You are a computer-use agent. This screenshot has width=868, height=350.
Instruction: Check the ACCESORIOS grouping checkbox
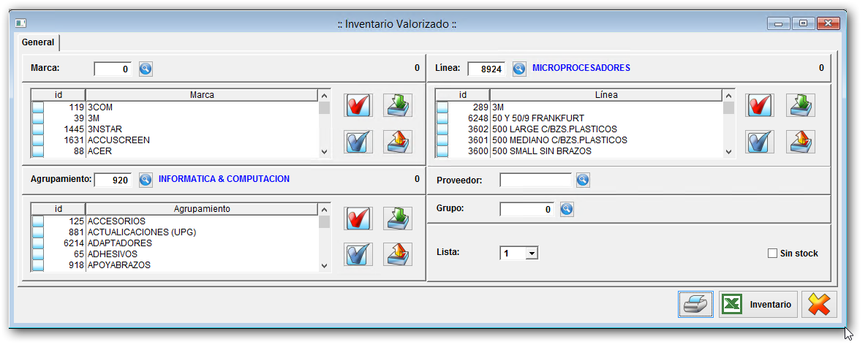tap(37, 221)
